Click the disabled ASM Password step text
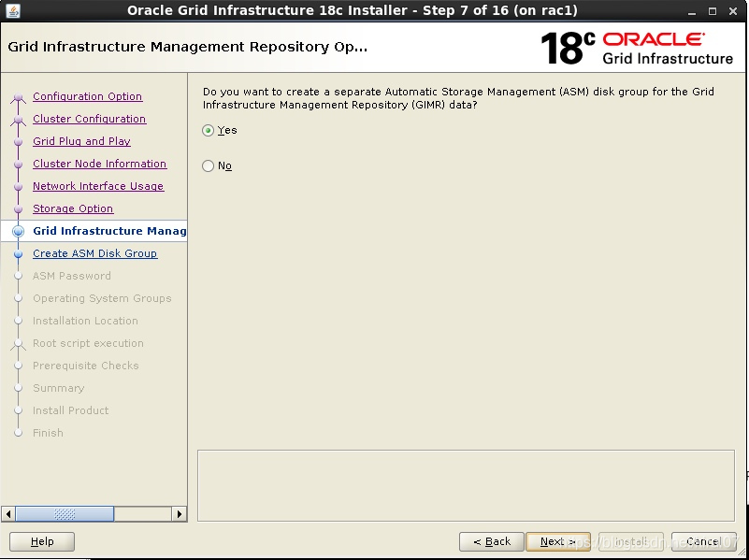The width and height of the screenshot is (749, 560). (72, 276)
